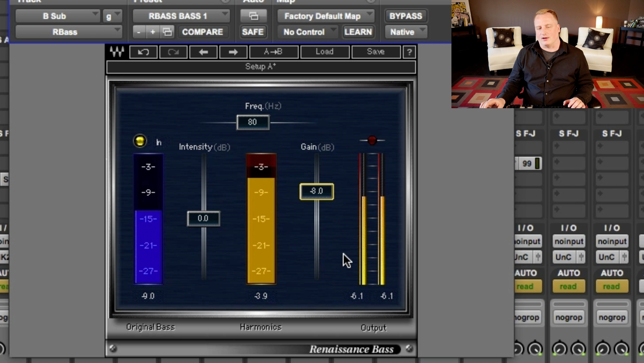Click the orange Harmonics meter
The width and height of the screenshot is (644, 363).
point(261,219)
